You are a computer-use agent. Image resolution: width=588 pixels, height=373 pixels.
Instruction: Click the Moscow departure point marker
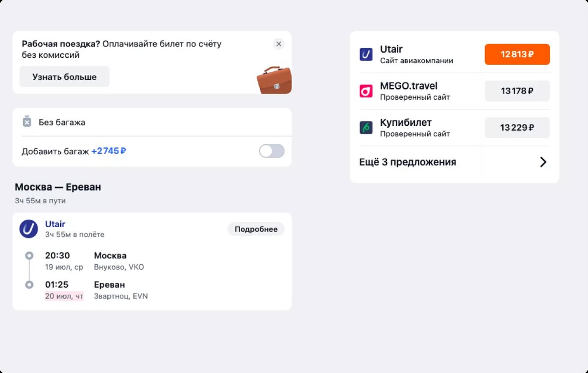click(29, 256)
